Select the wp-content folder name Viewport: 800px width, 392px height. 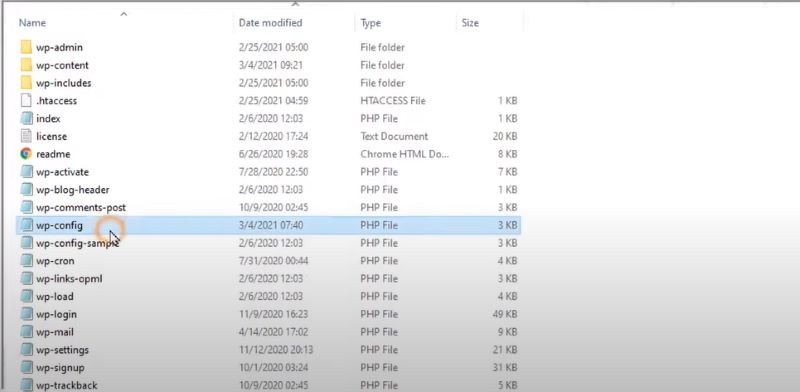(62, 65)
